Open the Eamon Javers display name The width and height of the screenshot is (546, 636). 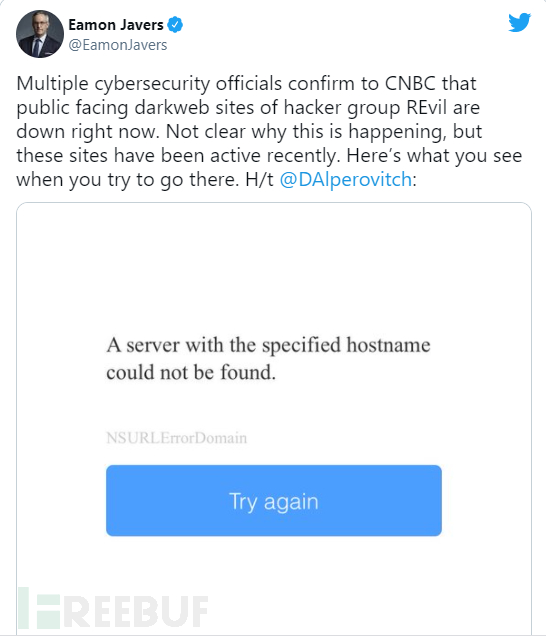tap(116, 25)
